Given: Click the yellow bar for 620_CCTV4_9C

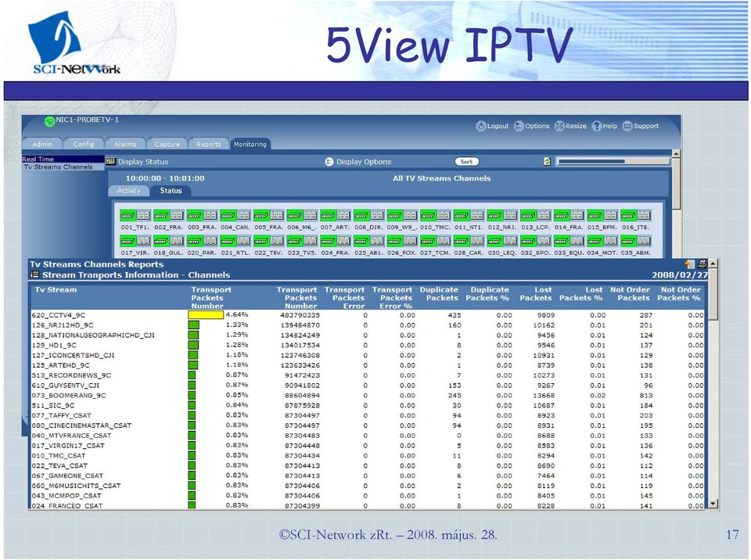Looking at the screenshot, I should [x=206, y=314].
